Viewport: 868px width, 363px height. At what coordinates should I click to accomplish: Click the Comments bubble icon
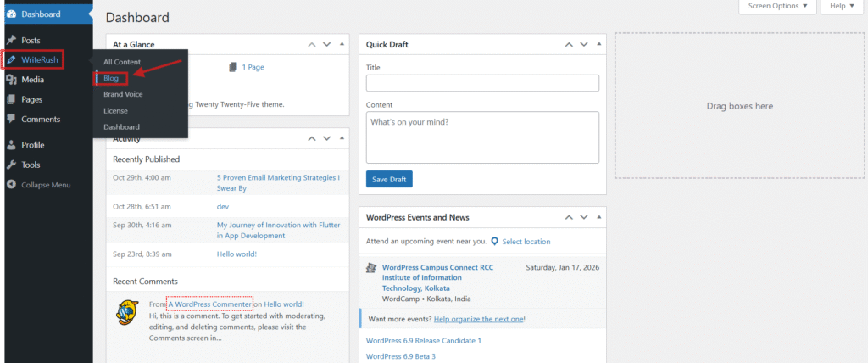point(11,119)
